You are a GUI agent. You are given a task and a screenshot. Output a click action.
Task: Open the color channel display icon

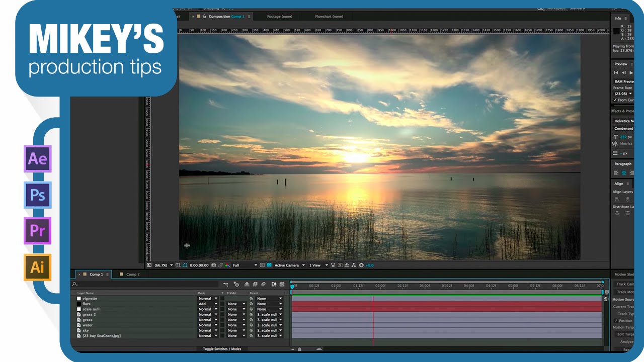pyautogui.click(x=227, y=265)
